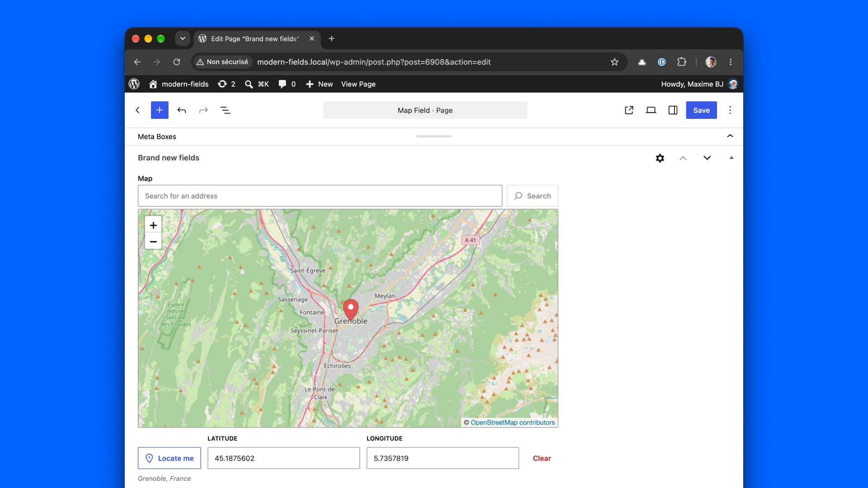
Task: Open Chrome three-dot menu
Action: click(x=731, y=62)
